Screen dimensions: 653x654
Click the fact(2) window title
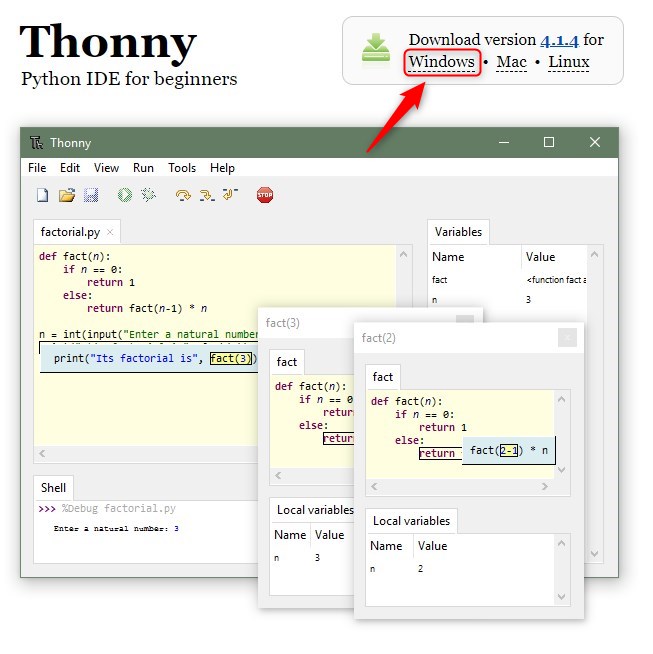click(x=379, y=338)
